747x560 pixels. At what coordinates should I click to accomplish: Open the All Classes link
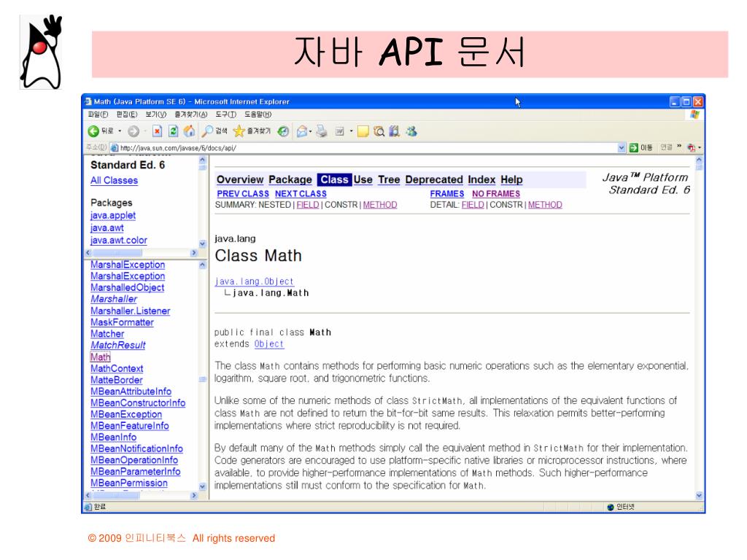114,181
